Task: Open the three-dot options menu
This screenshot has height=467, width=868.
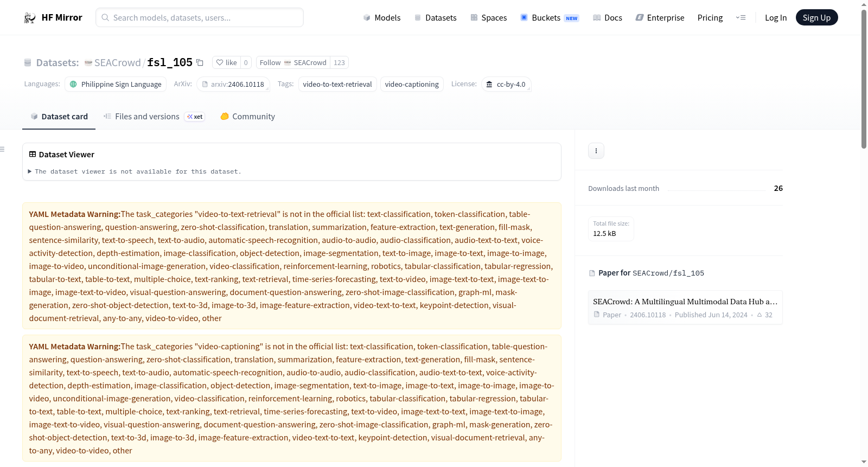Action: point(596,151)
